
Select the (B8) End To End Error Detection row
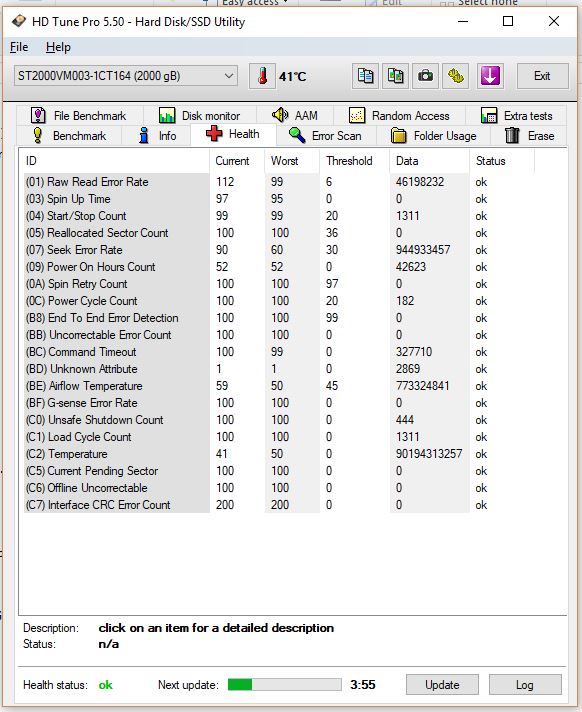[279, 318]
